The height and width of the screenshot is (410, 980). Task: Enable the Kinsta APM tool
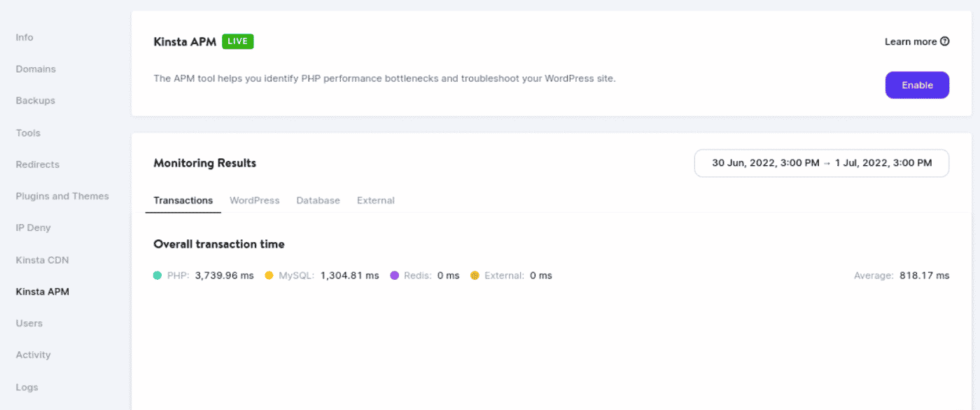[917, 85]
